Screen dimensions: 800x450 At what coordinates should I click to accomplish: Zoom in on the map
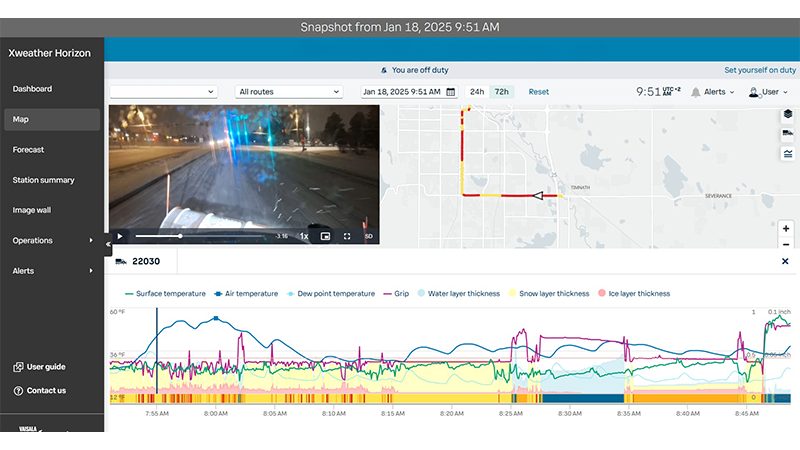(x=786, y=229)
